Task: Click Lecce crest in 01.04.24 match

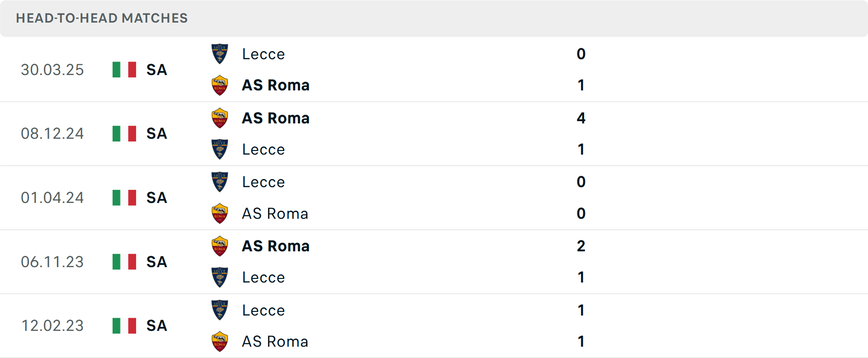Action: 220,182
